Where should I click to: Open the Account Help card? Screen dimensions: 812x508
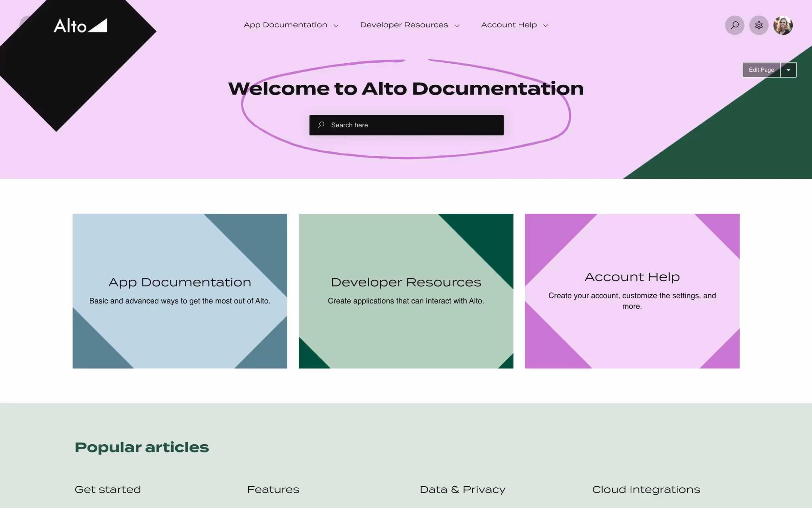632,291
